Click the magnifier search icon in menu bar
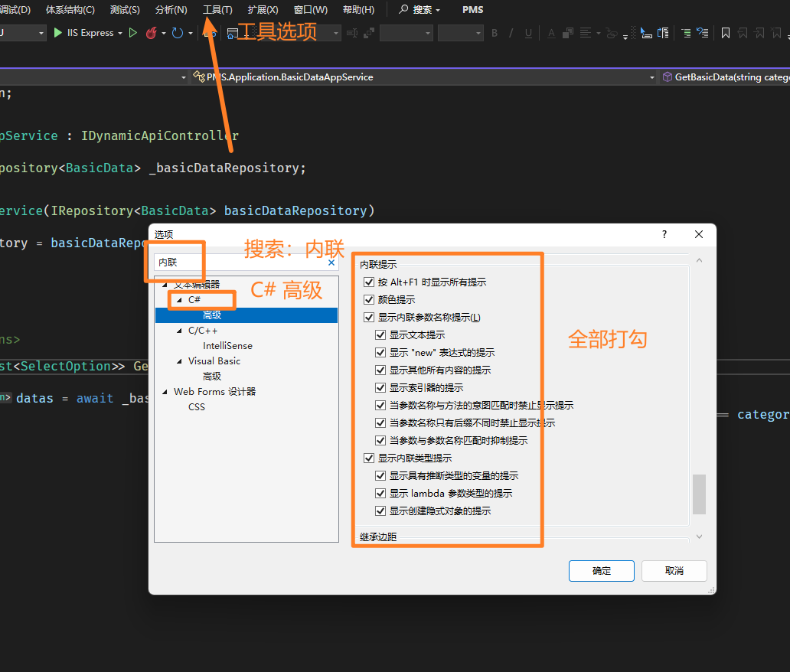This screenshot has width=790, height=672. [403, 10]
